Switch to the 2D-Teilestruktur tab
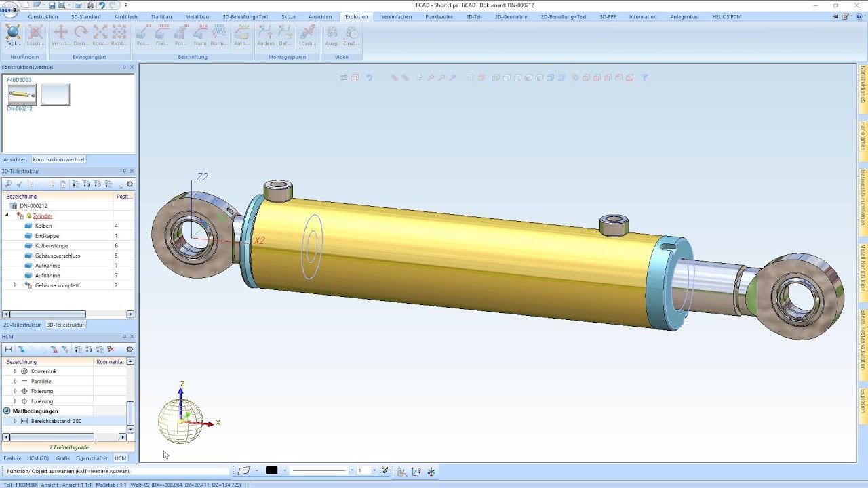Screen dimensions: 868x488 pyautogui.click(x=22, y=325)
